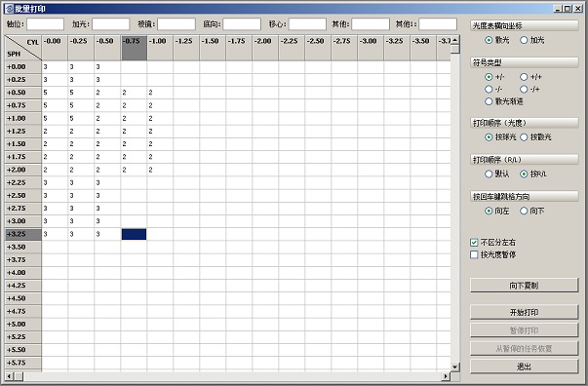
Task: Click the highlighted blue cell in row +3.25
Action: pos(134,234)
